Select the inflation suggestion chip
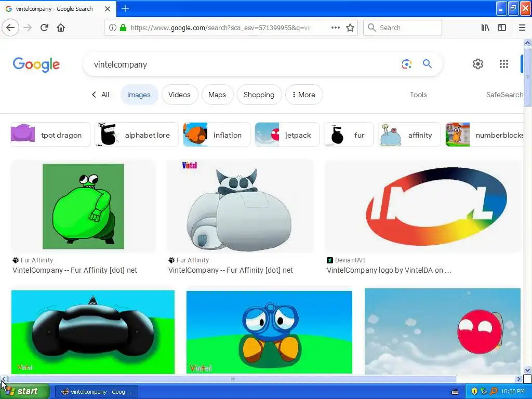Image resolution: width=532 pixels, height=399 pixels. pyautogui.click(x=217, y=135)
